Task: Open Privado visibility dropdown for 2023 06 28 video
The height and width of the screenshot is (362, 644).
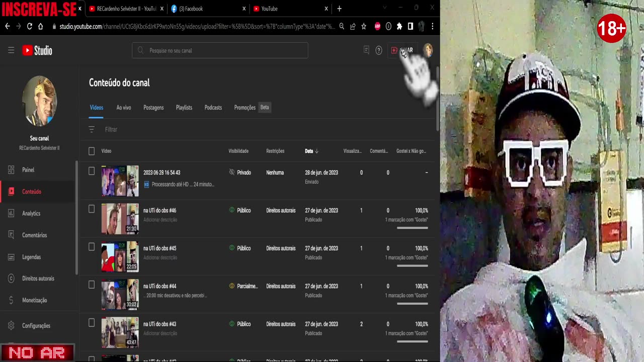Action: [x=240, y=172]
